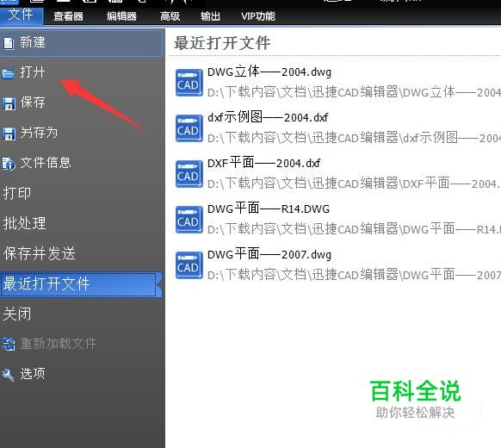
Task: Click file path under DWG立体——2004.dwg
Action: pyautogui.click(x=354, y=92)
